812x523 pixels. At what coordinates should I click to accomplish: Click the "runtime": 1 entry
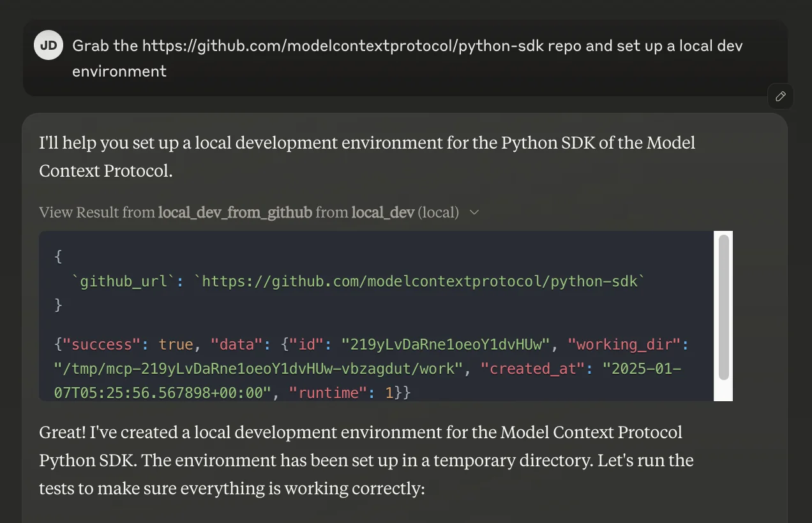coord(342,393)
